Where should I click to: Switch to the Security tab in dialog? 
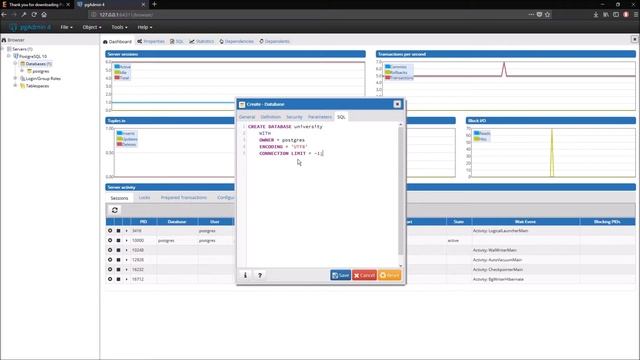tap(294, 117)
